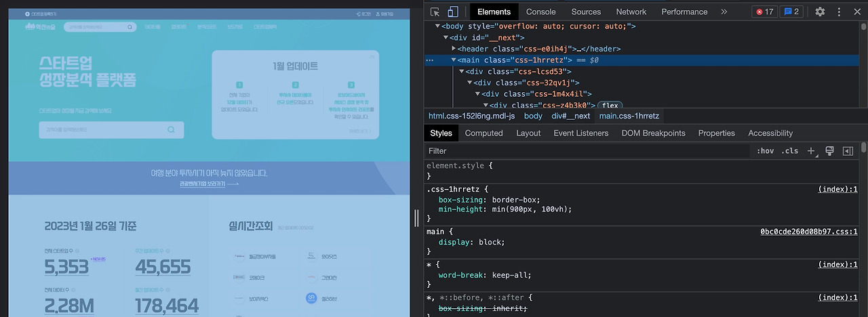The image size is (868, 317).
Task: Switch to the Sources tab
Action: point(586,12)
